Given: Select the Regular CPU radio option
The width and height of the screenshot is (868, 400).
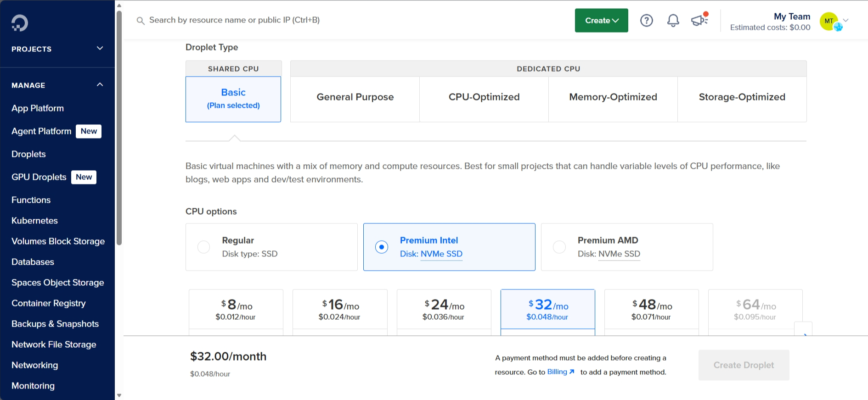Looking at the screenshot, I should (203, 247).
